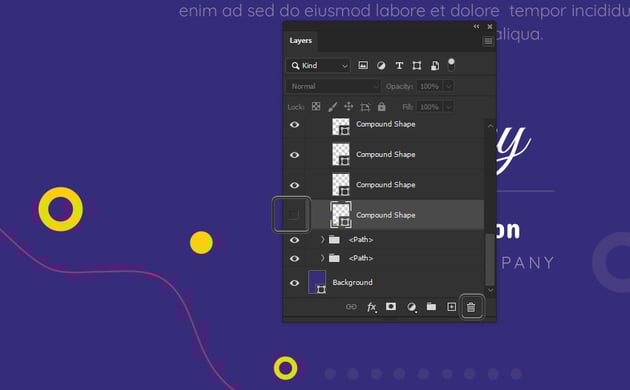630x390 pixels.
Task: Expand the lower <Path> group
Action: coord(322,258)
